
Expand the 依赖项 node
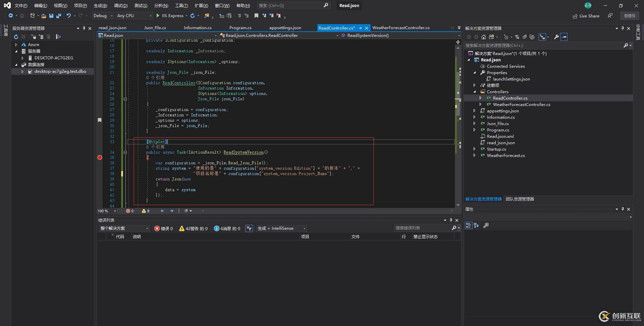click(475, 85)
